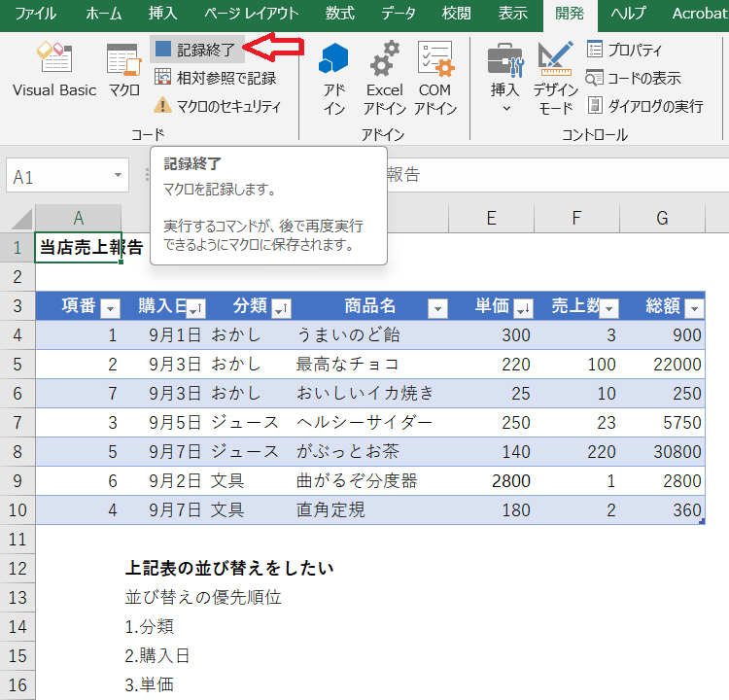The image size is (729, 700).
Task: Toggle 相対参照で記録 option
Action: tap(215, 78)
